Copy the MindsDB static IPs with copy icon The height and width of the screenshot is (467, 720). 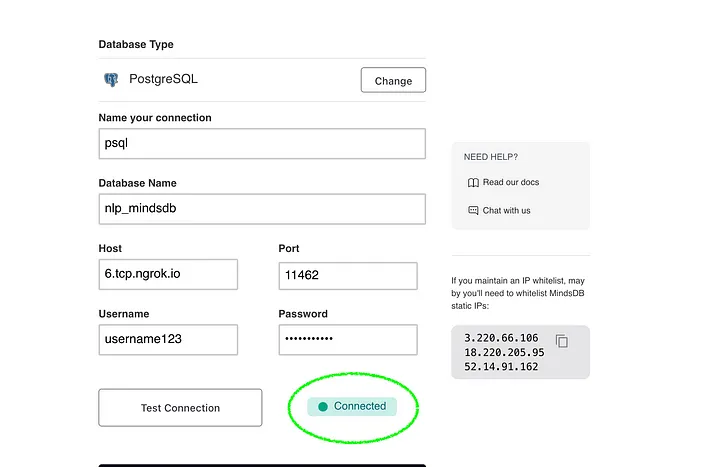tap(562, 341)
